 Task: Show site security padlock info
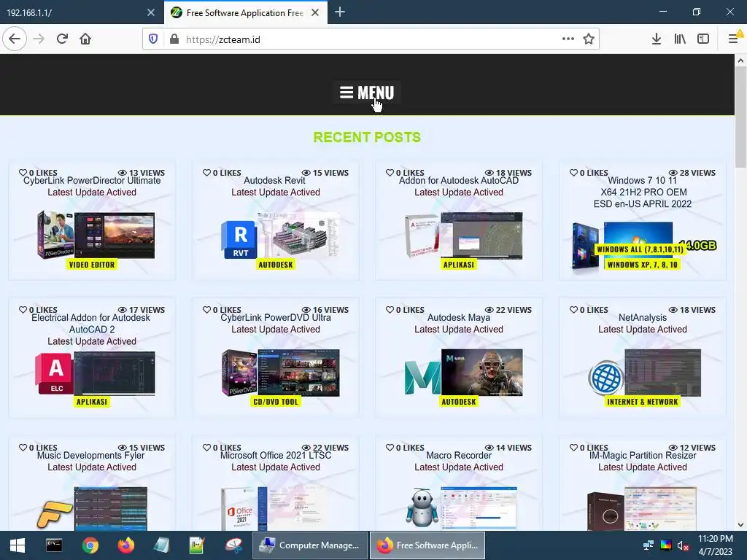click(174, 39)
